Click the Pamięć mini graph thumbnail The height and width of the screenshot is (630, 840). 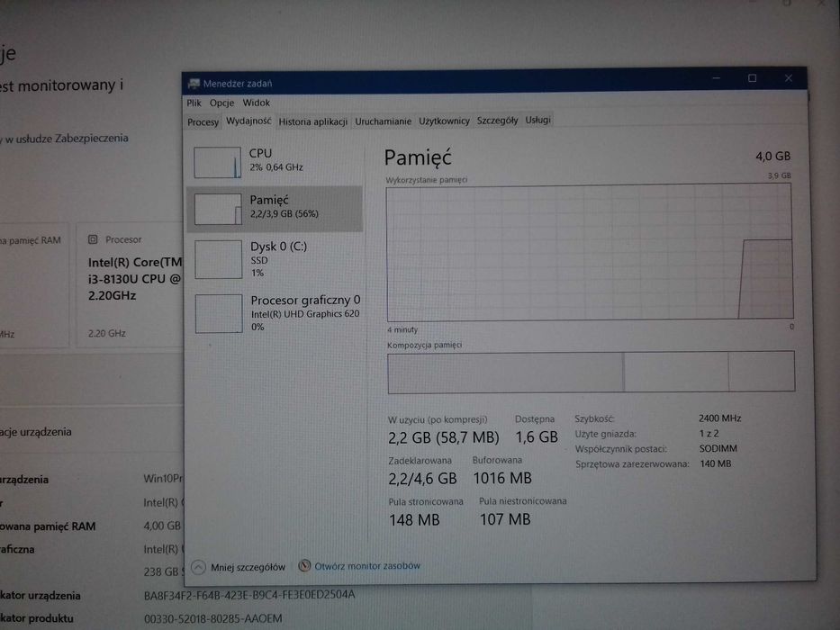[218, 209]
